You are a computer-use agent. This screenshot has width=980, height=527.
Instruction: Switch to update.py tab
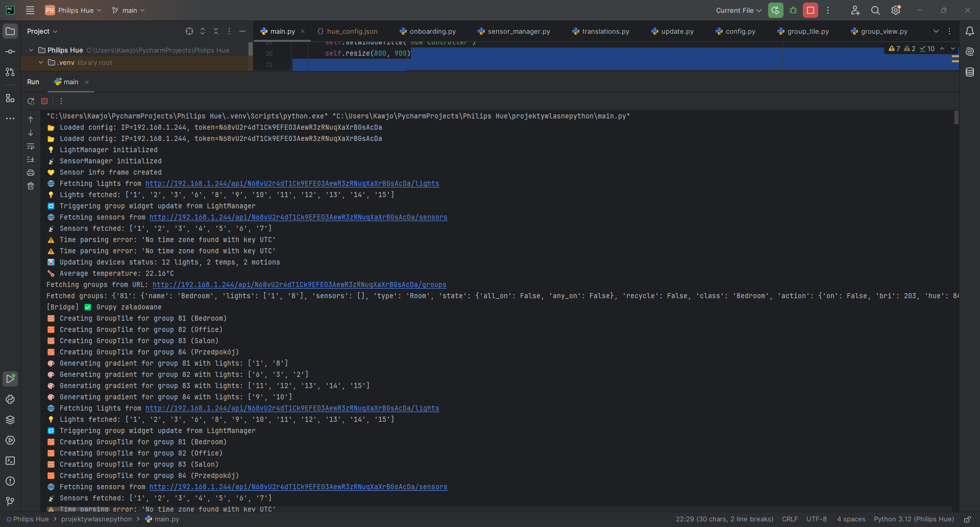[x=673, y=31]
